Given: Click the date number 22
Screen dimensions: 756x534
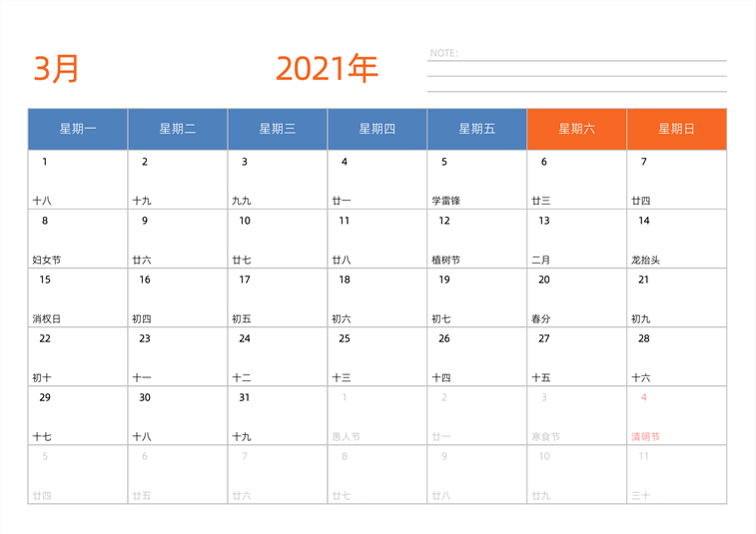Looking at the screenshot, I should 45,338.
